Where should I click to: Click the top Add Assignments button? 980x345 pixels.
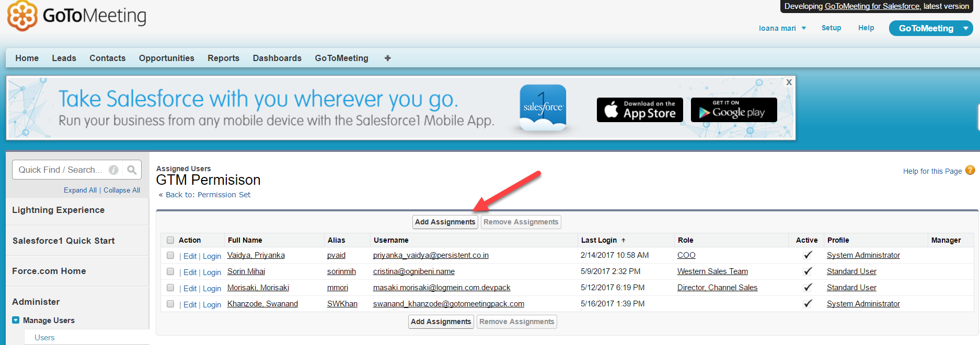[445, 222]
